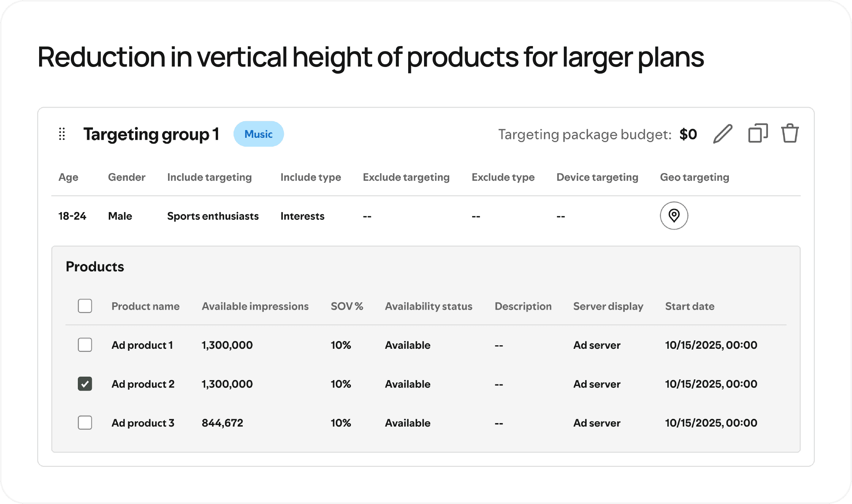Screen dimensions: 852x504
Task: Click the Server display column header
Action: coord(608,306)
